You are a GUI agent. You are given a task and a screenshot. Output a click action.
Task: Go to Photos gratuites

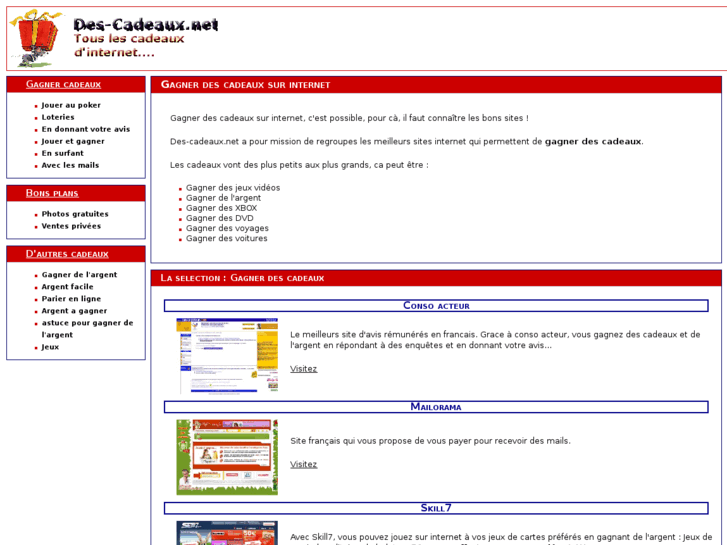pyautogui.click(x=75, y=214)
